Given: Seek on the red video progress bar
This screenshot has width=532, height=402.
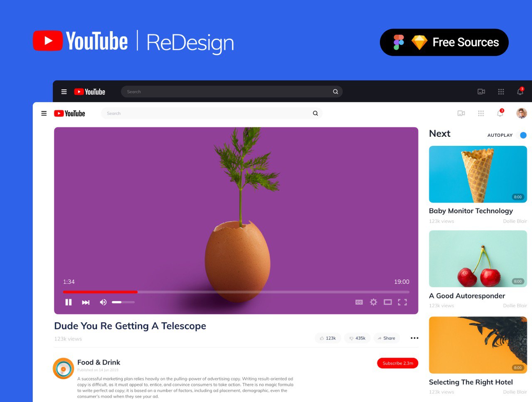Looking at the screenshot, I should click(x=236, y=292).
